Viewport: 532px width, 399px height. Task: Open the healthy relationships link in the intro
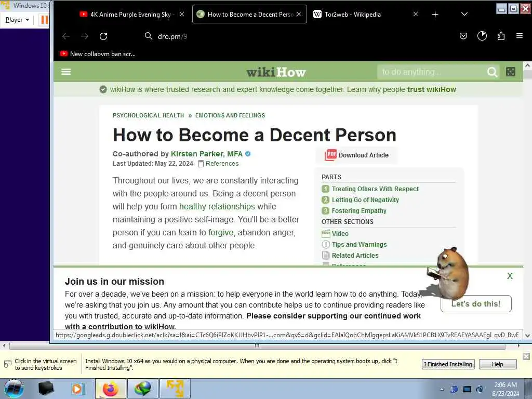point(217,207)
